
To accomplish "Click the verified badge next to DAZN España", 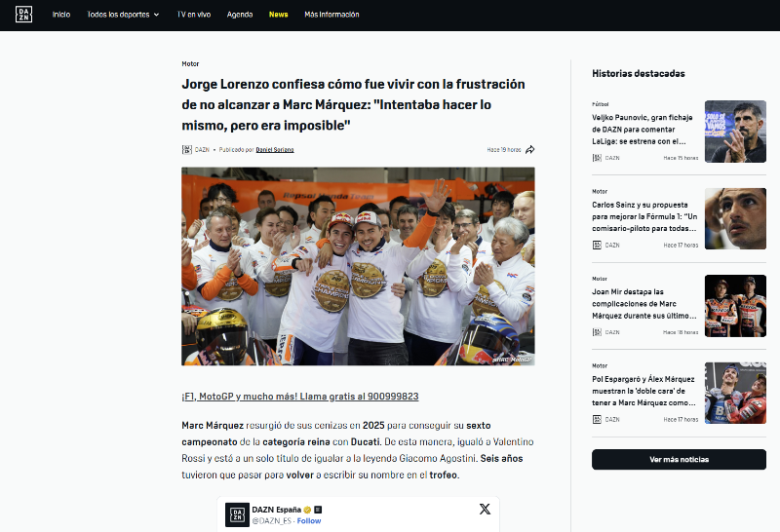I will click(307, 510).
